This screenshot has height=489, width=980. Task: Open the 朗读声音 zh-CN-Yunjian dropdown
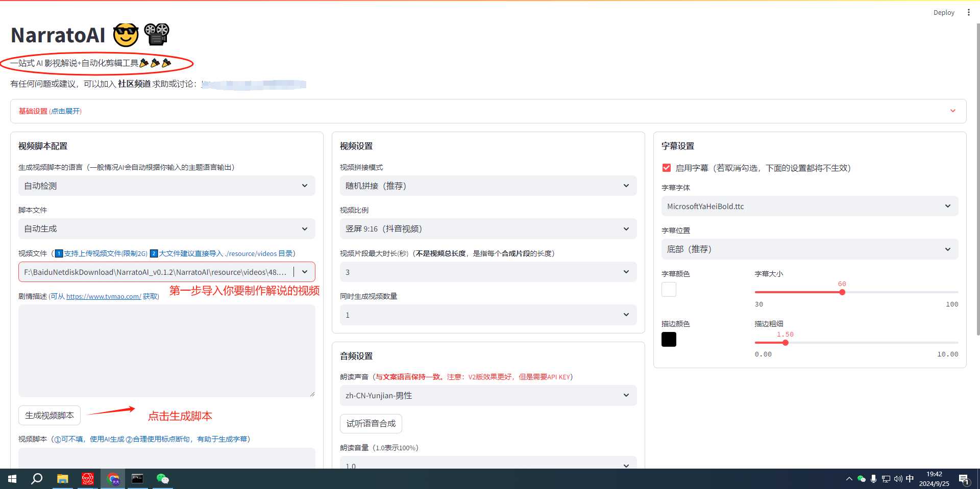click(488, 395)
